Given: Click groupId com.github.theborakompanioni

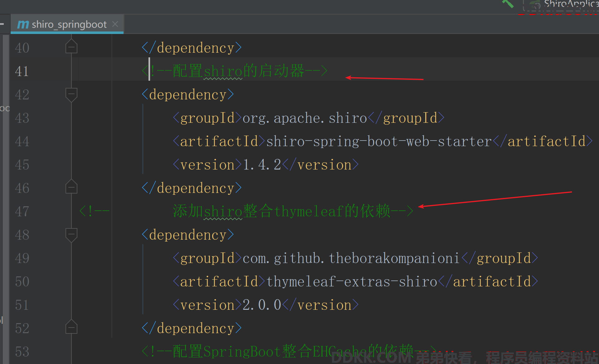Looking at the screenshot, I should tap(351, 258).
